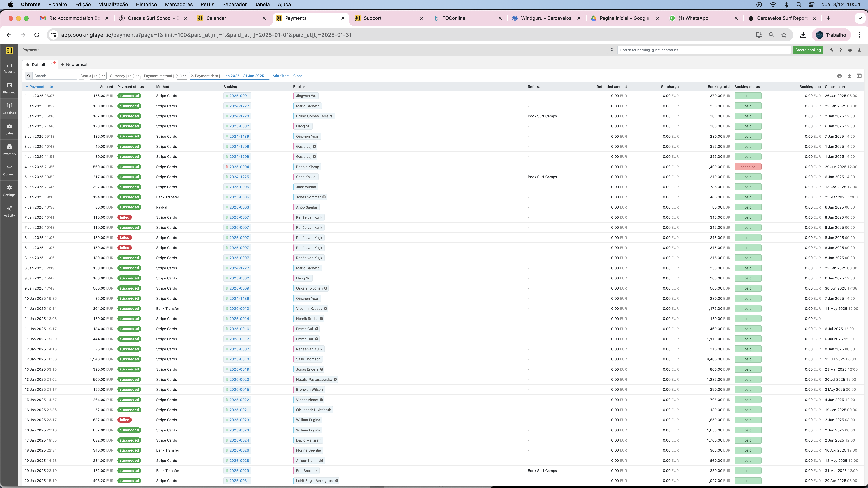Click the Create booking button

808,50
